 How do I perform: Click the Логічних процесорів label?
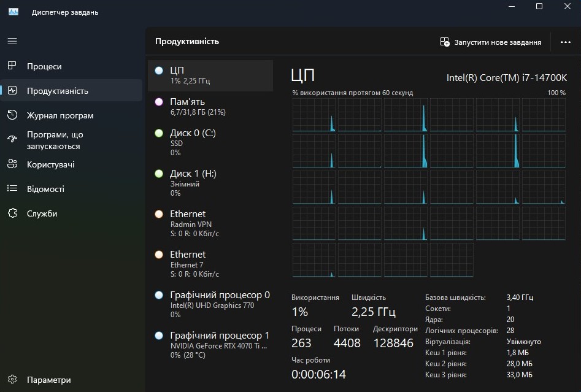461,331
